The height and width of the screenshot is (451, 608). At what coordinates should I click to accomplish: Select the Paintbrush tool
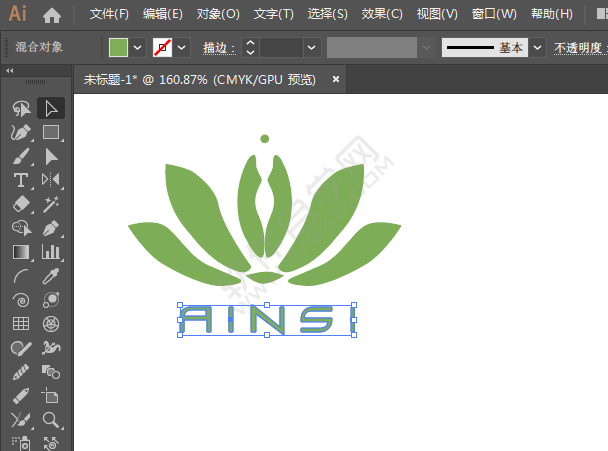point(21,156)
